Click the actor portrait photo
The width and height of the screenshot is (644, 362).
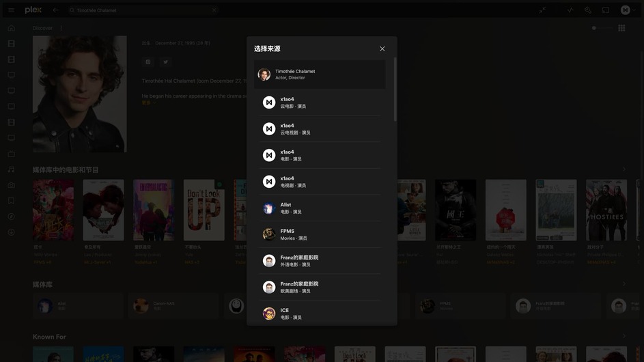[80, 94]
